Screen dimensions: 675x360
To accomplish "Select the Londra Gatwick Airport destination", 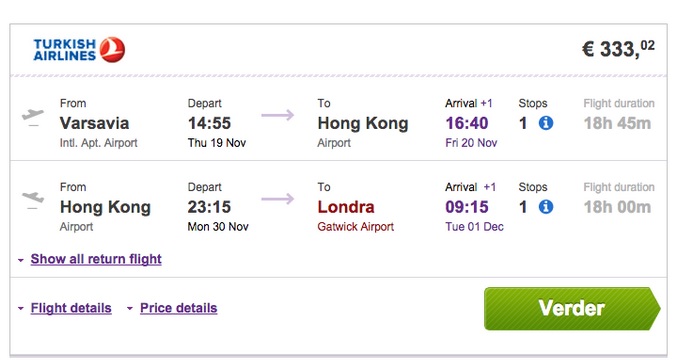I will pyautogui.click(x=356, y=215).
